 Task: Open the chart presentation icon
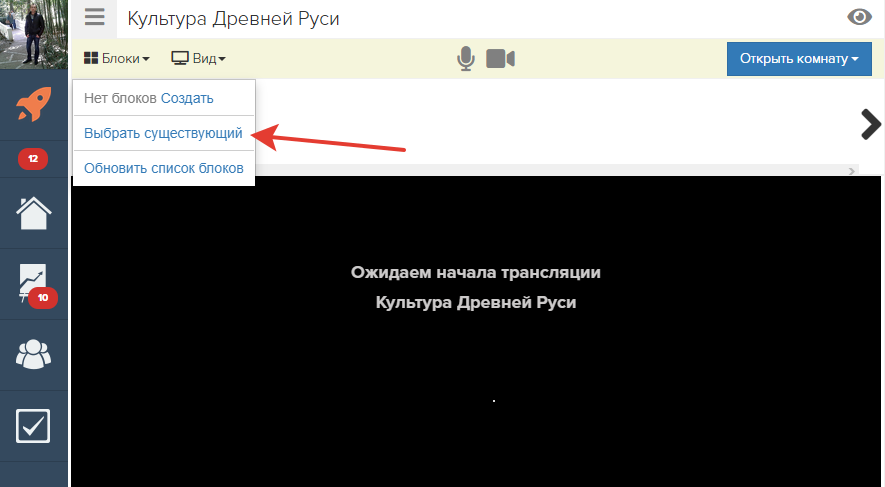33,281
